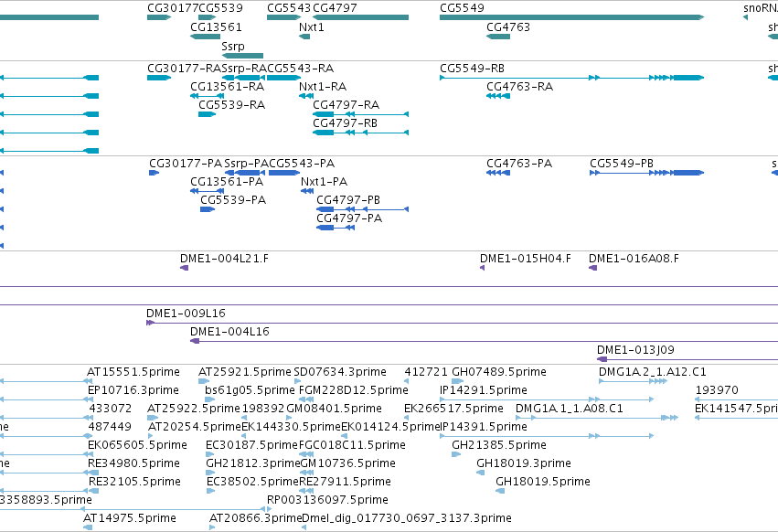Select the AT14975.5prime EST label
This screenshot has width=778, height=532.
130,518
